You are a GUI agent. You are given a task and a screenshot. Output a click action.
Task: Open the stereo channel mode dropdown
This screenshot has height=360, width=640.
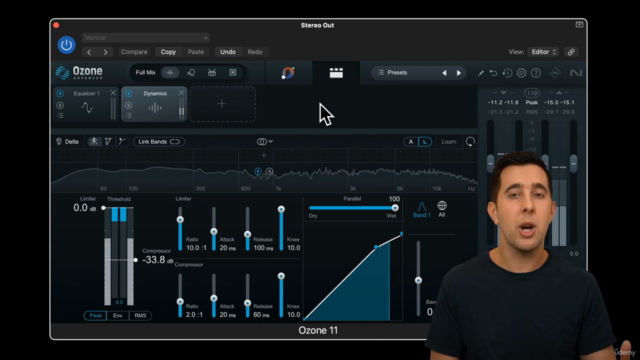pos(264,142)
